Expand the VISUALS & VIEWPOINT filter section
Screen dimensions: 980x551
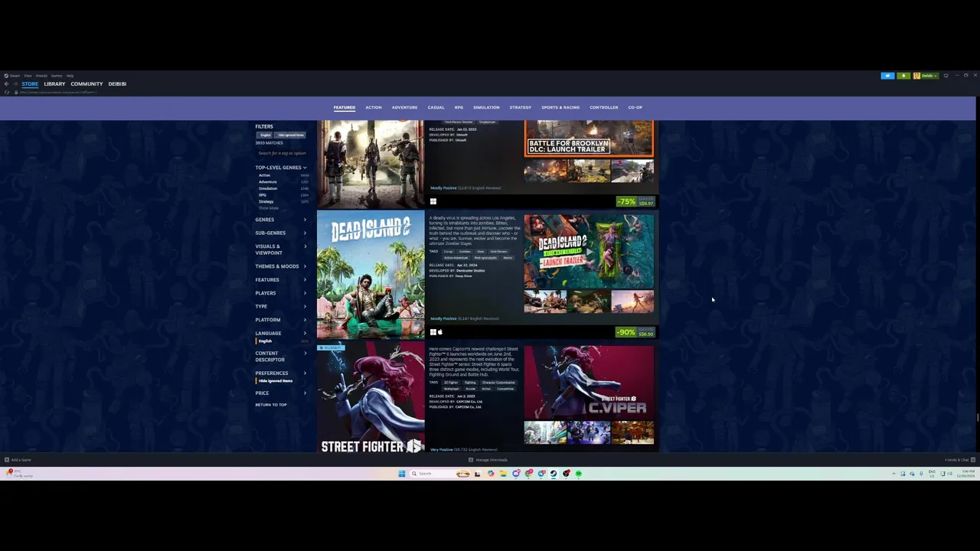coord(281,249)
